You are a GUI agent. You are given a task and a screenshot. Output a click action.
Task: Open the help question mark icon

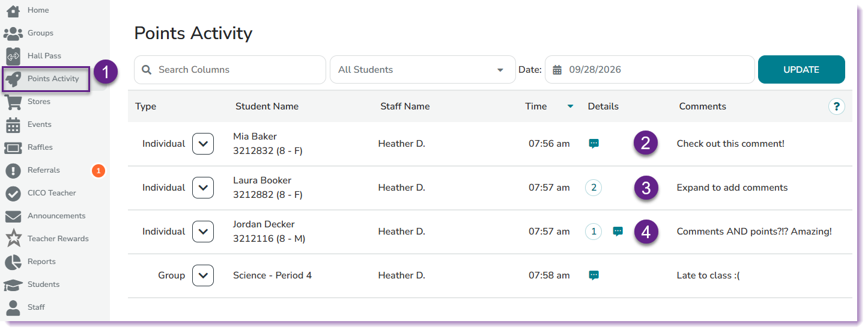tap(836, 106)
